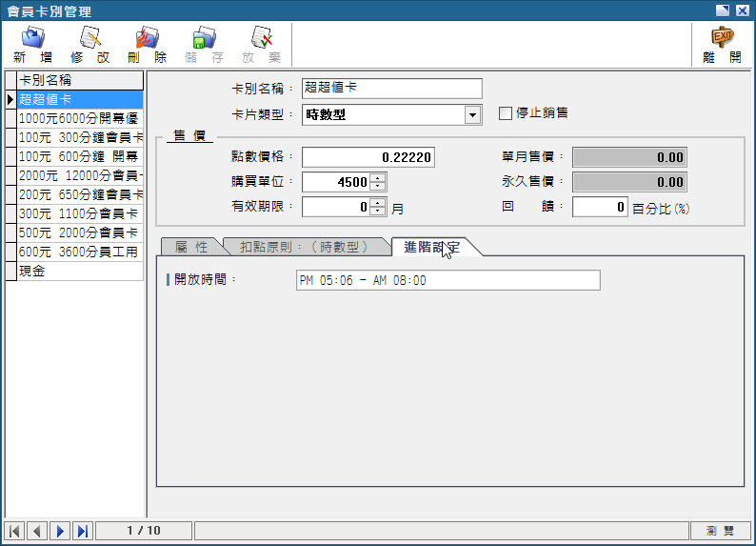Viewport: 756px width, 546px height.
Task: Click the 開放時間 time range field
Action: click(x=448, y=280)
